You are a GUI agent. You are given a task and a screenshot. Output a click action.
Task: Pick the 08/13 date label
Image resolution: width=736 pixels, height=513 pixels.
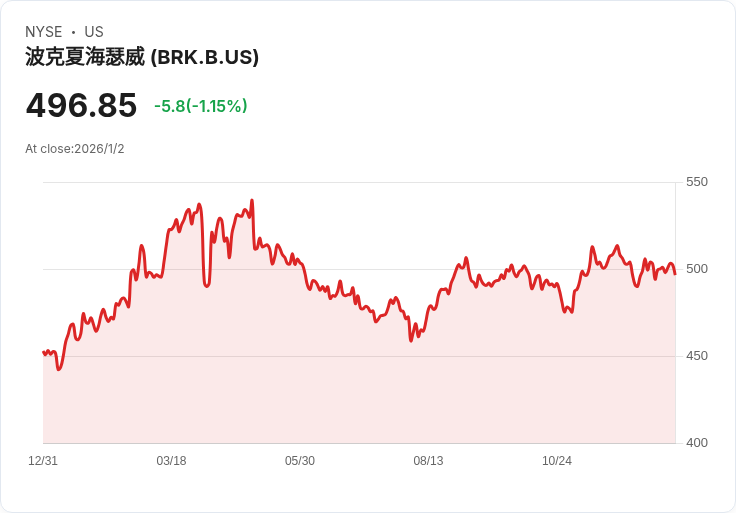pos(428,461)
